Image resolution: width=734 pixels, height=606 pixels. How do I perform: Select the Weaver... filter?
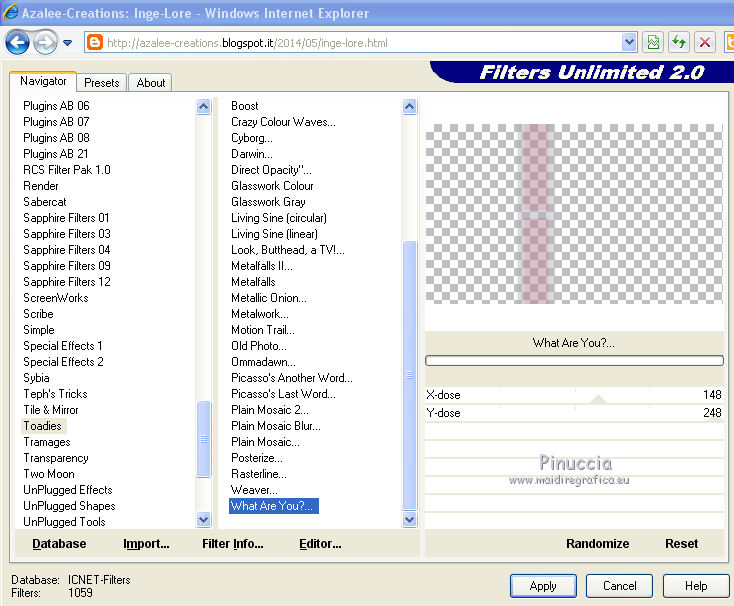coord(254,490)
